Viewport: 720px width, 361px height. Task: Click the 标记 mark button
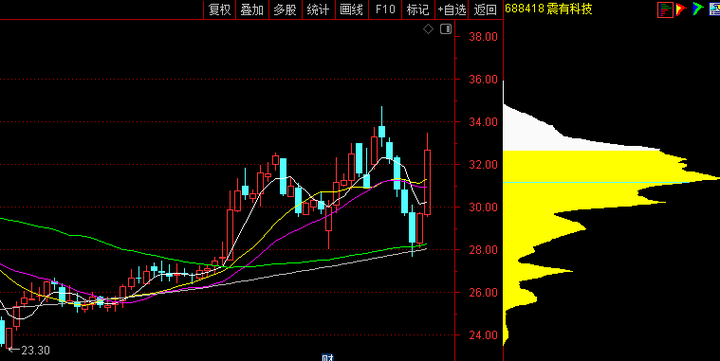coord(418,10)
